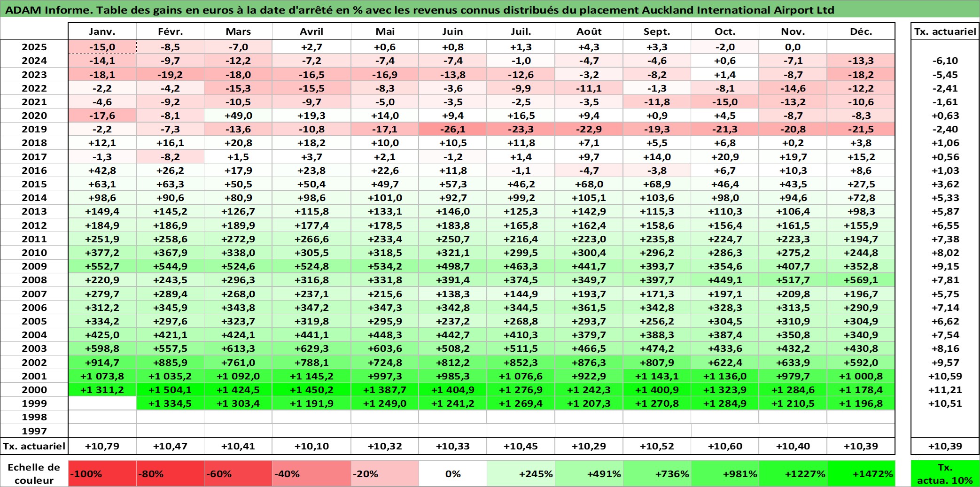Screen dimensions: 980x487
Task: Click the +10,60 October actuarial rate
Action: click(725, 446)
